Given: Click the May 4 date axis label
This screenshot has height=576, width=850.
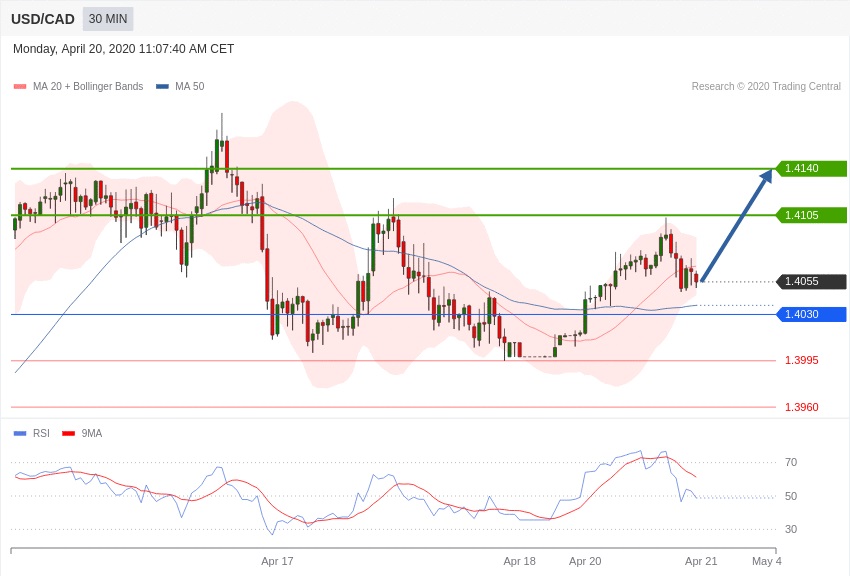Looking at the screenshot, I should pyautogui.click(x=767, y=561).
